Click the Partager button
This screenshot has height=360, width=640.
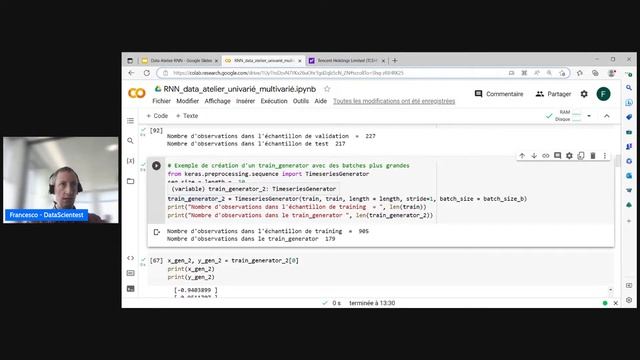pyautogui.click(x=553, y=94)
